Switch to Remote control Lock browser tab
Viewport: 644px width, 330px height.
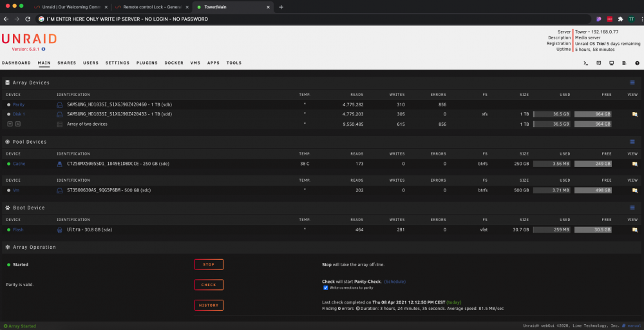pos(151,7)
